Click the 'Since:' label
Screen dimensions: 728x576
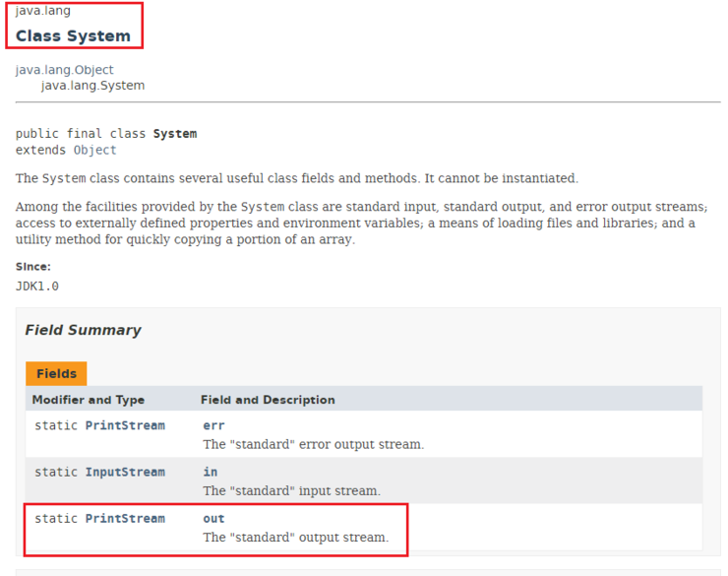33,267
